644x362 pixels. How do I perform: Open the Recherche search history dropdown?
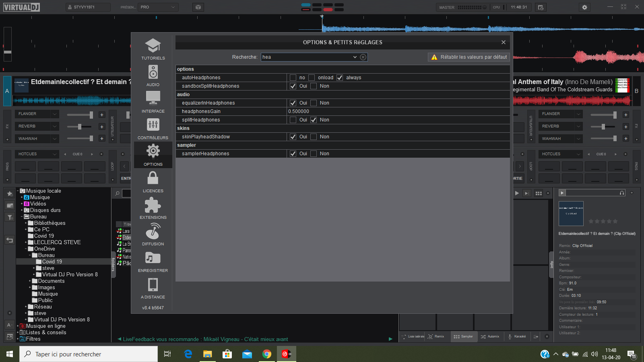pyautogui.click(x=355, y=57)
